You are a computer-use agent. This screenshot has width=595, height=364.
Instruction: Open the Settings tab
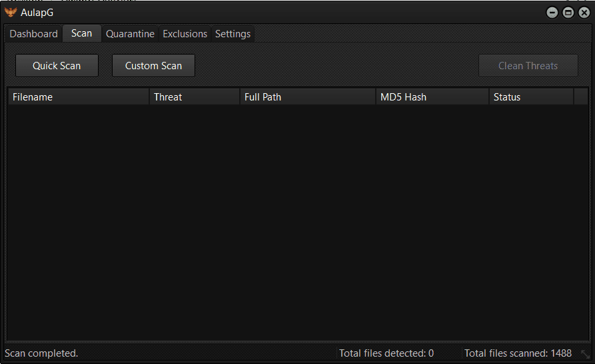[x=233, y=34]
